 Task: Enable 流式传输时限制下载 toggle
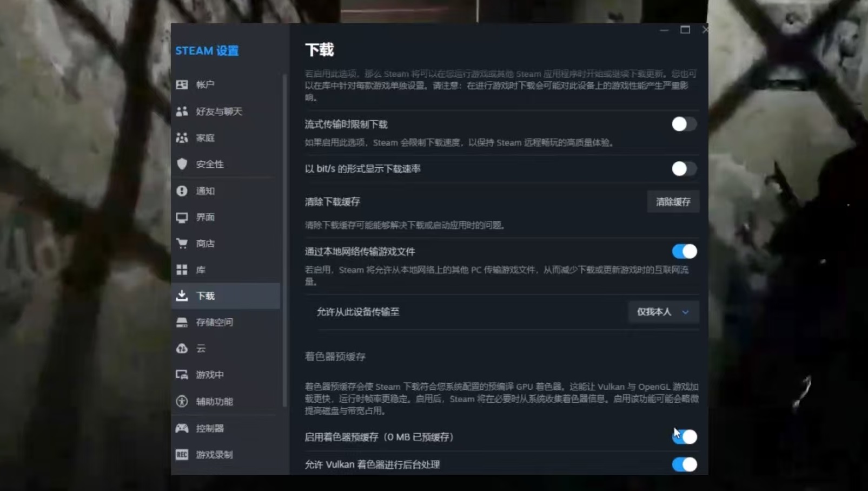click(684, 124)
